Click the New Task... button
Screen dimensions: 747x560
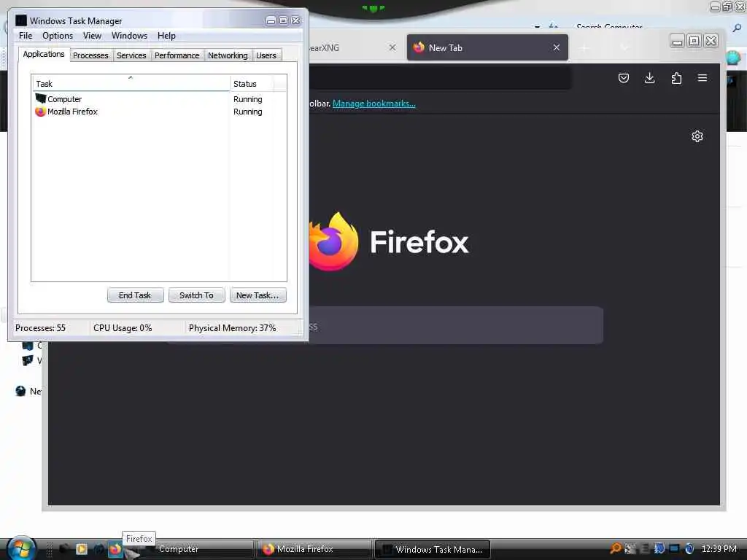click(258, 295)
